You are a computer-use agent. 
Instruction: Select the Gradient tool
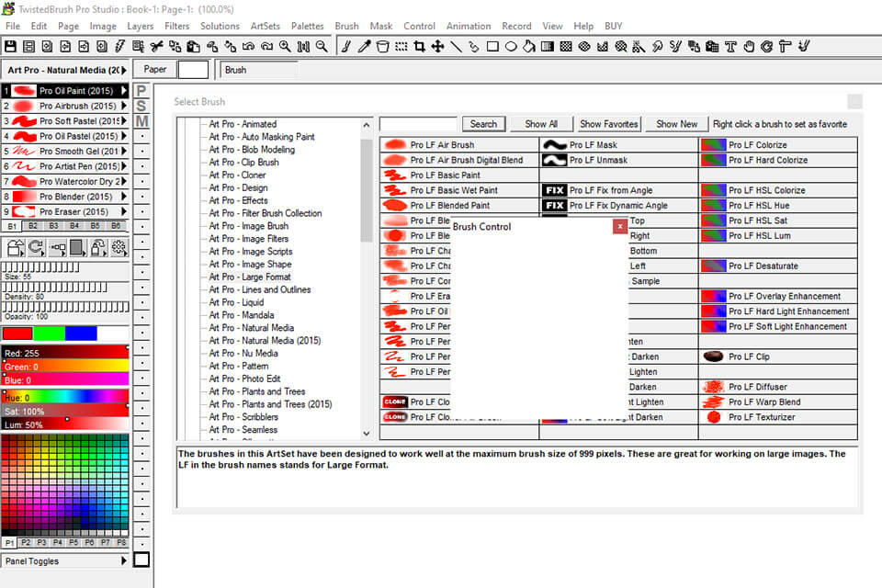548,47
